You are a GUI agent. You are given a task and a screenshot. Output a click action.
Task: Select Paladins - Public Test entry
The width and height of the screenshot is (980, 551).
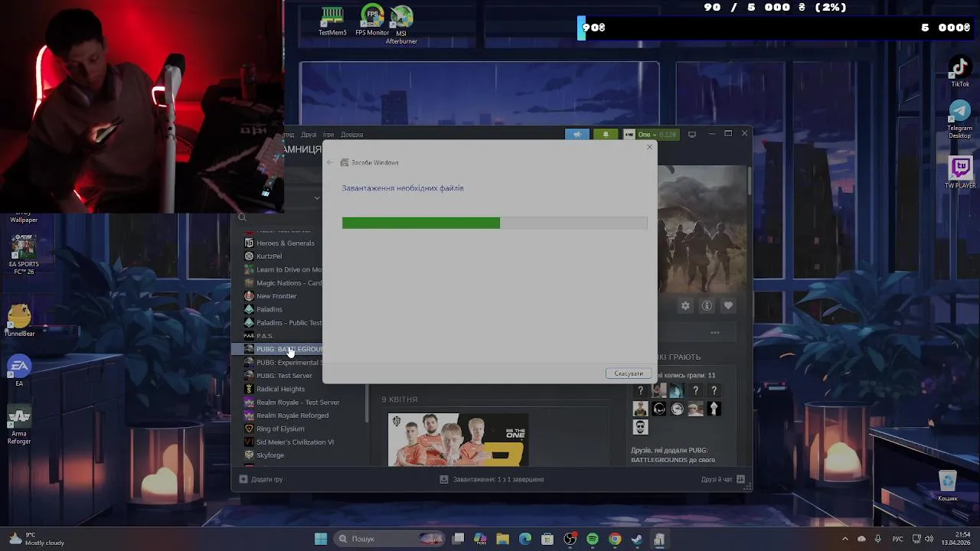283,323
